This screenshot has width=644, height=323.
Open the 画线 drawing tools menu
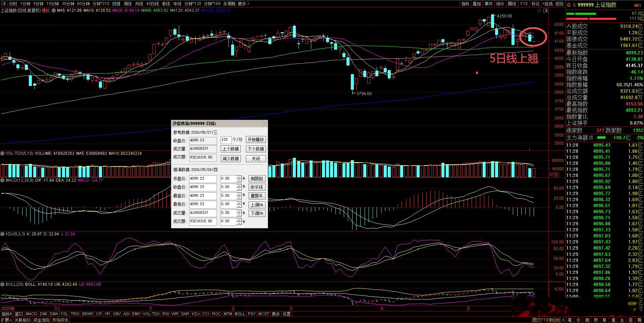(512, 4)
